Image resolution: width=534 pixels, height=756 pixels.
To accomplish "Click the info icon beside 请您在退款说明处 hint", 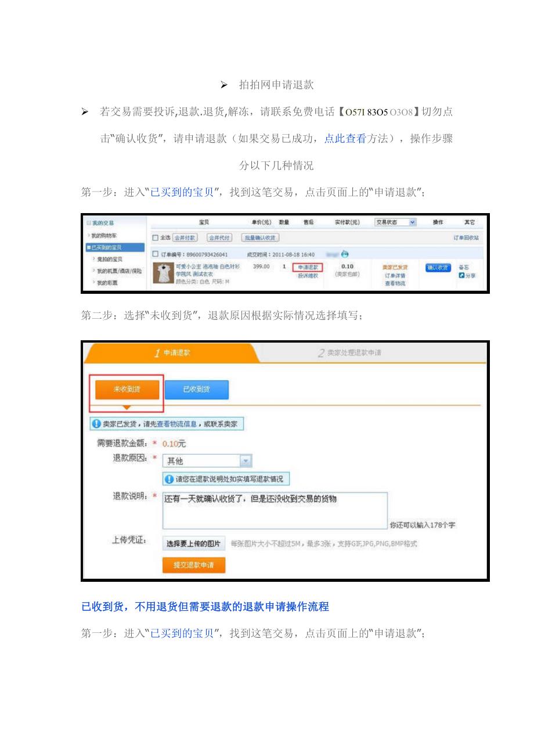I will (x=169, y=479).
